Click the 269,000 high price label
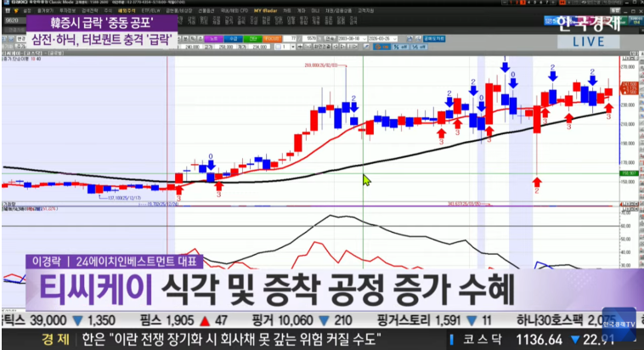This screenshot has height=350, width=644. pyautogui.click(x=322, y=64)
